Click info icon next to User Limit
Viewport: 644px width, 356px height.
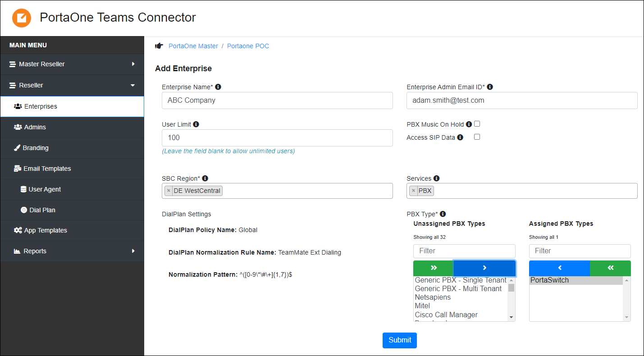(196, 124)
